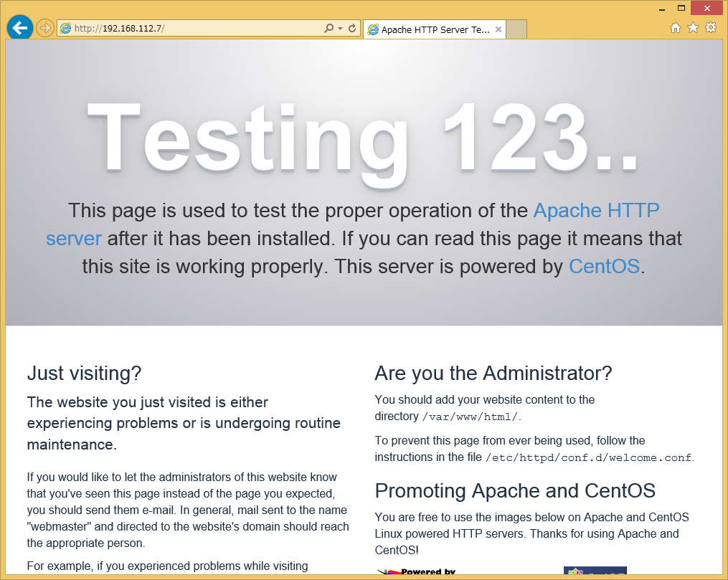The width and height of the screenshot is (728, 580).
Task: Open a new tab with the blank tab button
Action: click(516, 29)
